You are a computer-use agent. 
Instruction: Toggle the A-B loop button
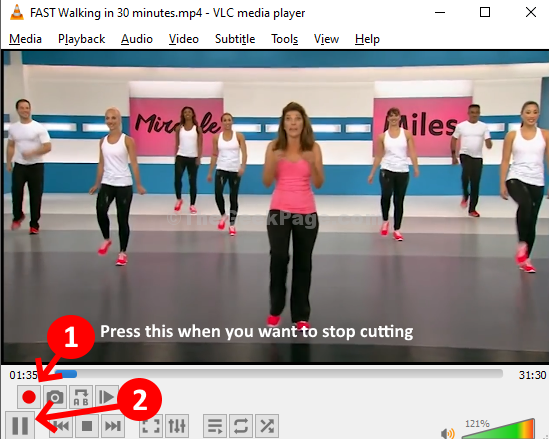(x=81, y=397)
